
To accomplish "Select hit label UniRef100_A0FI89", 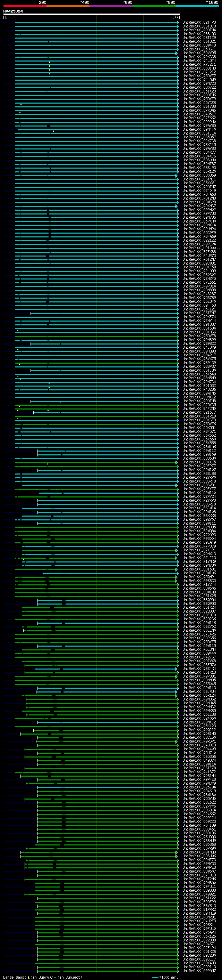I will (199, 826).
